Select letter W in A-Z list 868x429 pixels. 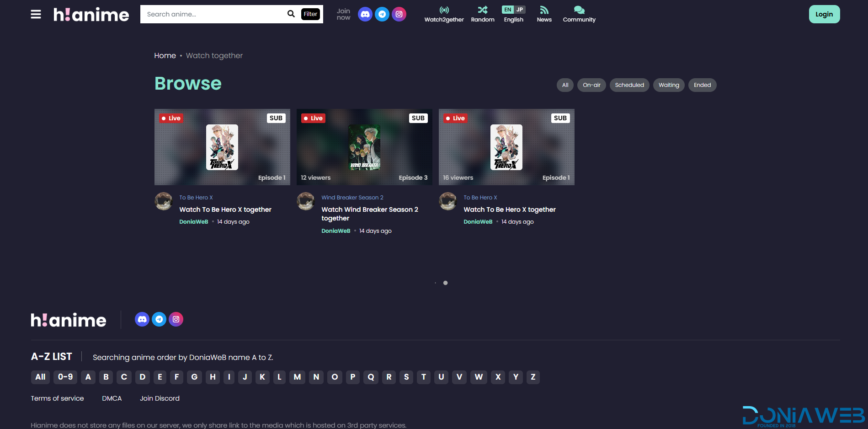[x=479, y=377]
